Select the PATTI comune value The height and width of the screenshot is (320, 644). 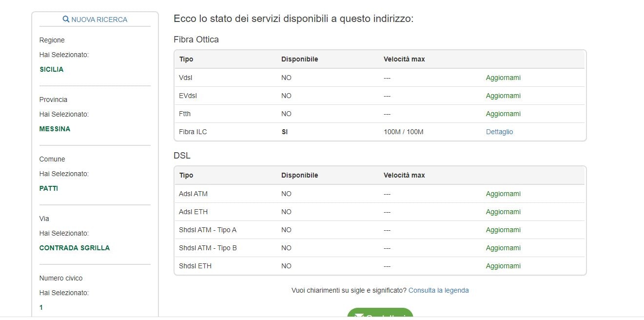tap(49, 188)
